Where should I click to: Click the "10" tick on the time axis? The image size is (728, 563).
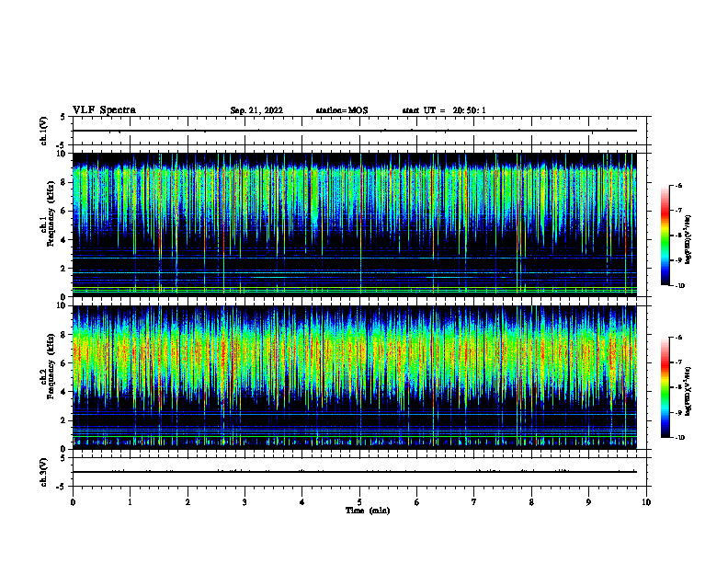646,502
